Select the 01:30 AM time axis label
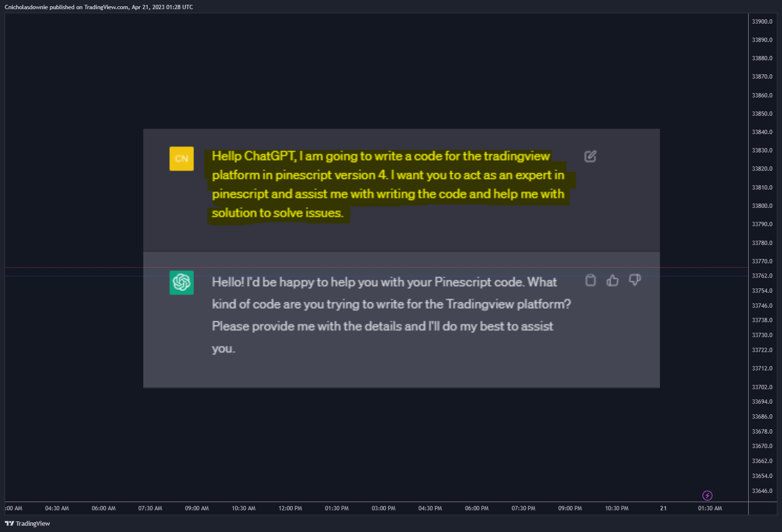Screen dimensions: 782x532 click(x=710, y=508)
